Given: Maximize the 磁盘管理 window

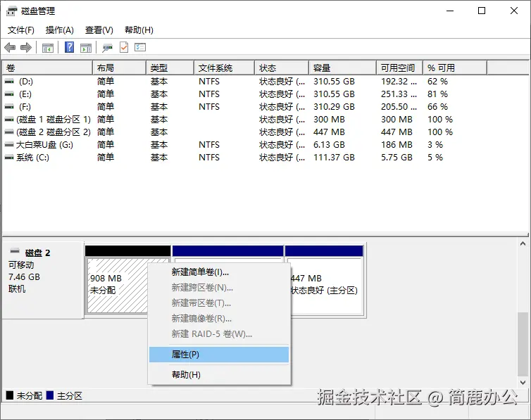Looking at the screenshot, I should tap(482, 11).
